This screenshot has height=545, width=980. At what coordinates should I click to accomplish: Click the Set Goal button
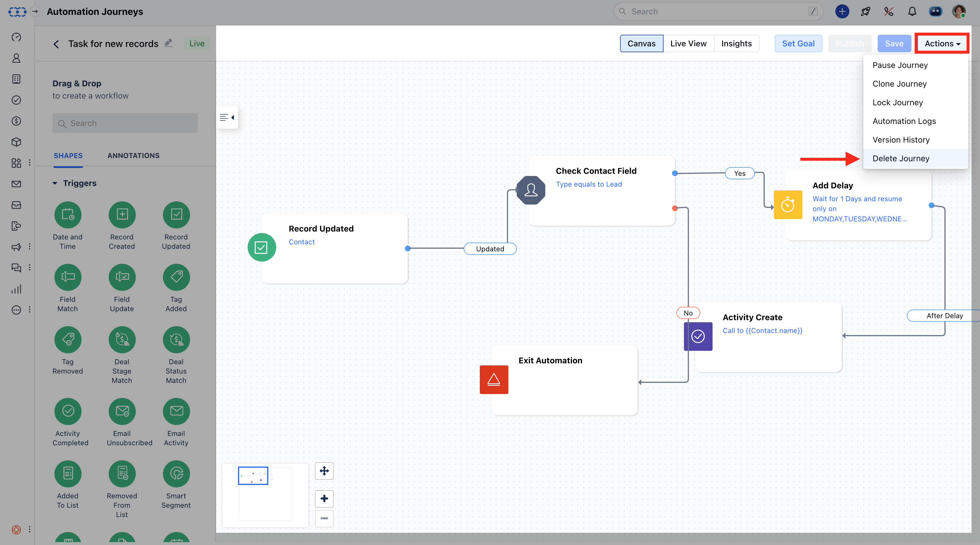(798, 43)
